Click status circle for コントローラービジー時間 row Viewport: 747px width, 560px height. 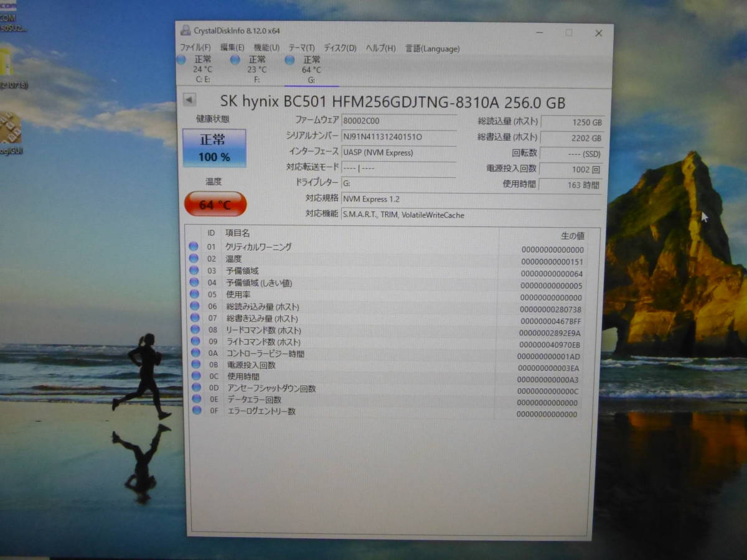tap(196, 353)
